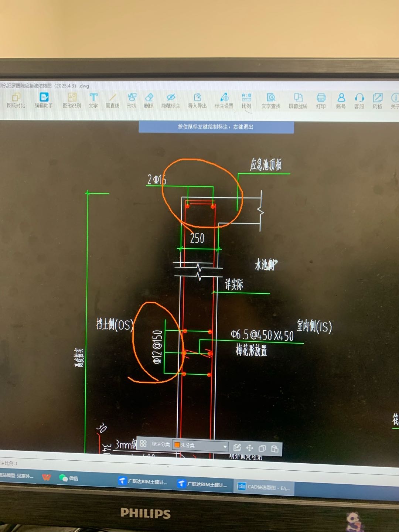Viewport: 399px width, 532px height.
Task: Click the blue hint bar 按住鼠标左键绘制标注
Action: (x=216, y=127)
